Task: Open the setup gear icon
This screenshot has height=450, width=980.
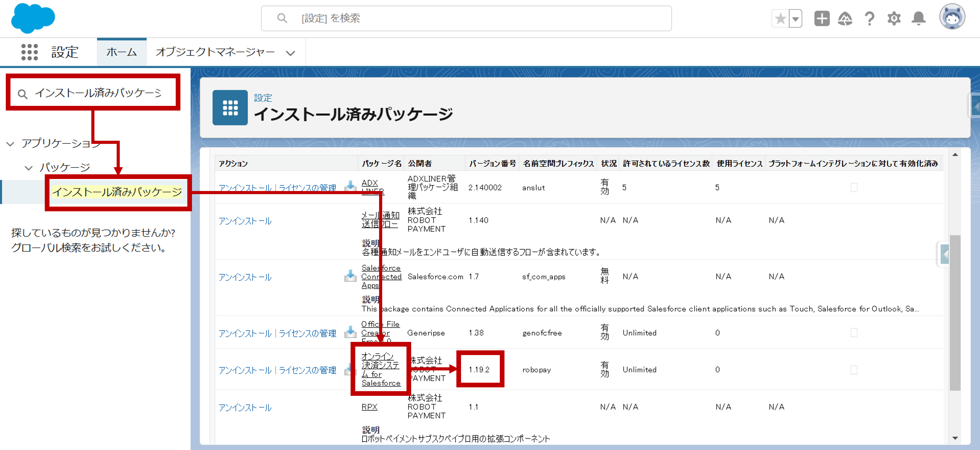Action: (894, 18)
